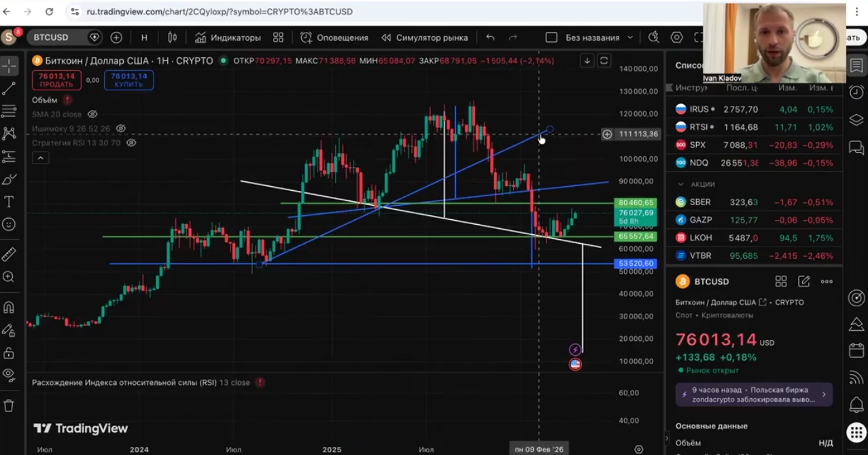Open the Без названия layout dropdown

(599, 37)
